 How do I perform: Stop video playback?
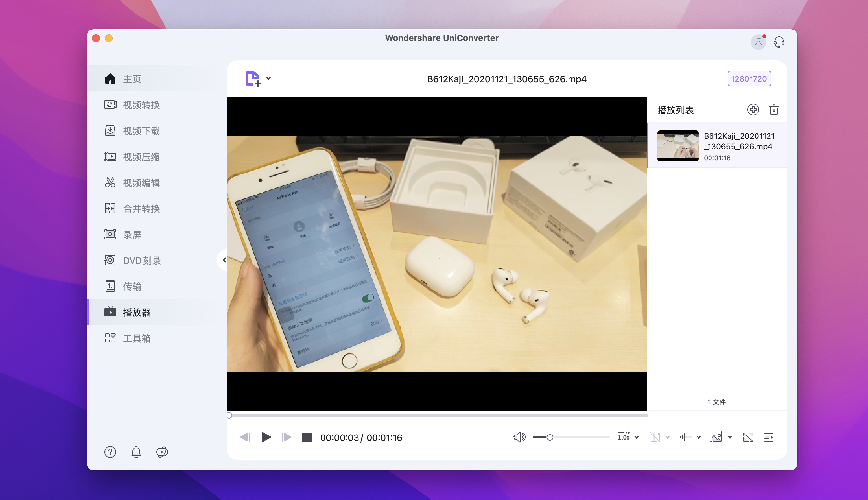click(307, 437)
